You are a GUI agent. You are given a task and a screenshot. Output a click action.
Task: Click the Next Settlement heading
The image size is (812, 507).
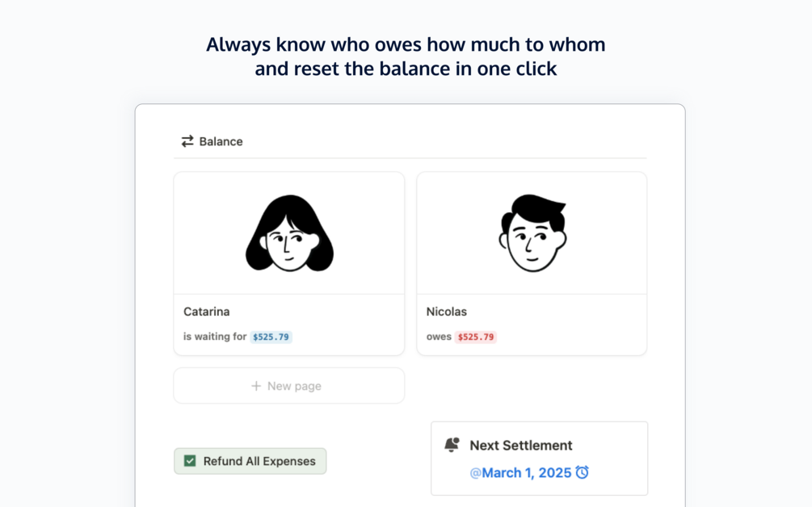coord(520,445)
